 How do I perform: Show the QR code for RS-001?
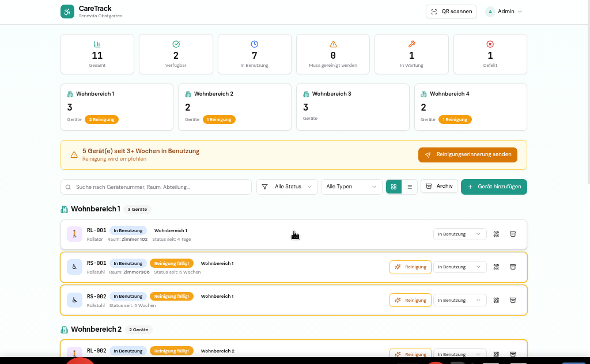pyautogui.click(x=496, y=267)
